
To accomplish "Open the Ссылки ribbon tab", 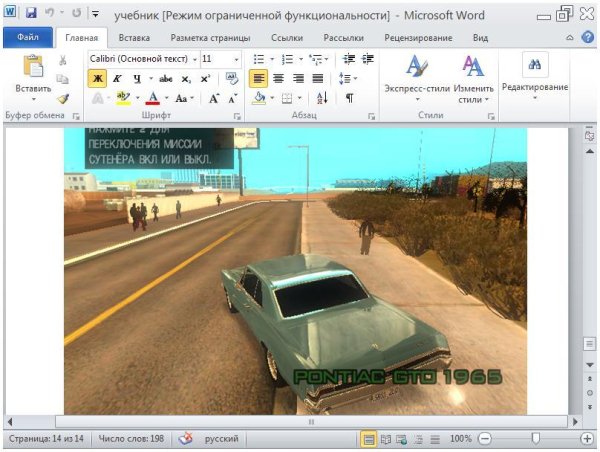I will [x=287, y=38].
